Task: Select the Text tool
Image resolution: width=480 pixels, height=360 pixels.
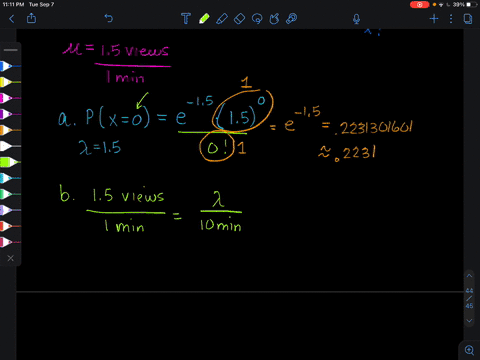Action: click(186, 19)
